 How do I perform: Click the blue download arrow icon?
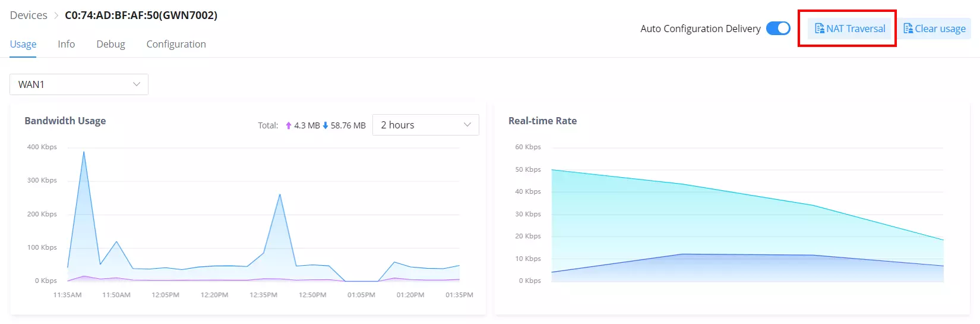pyautogui.click(x=325, y=125)
